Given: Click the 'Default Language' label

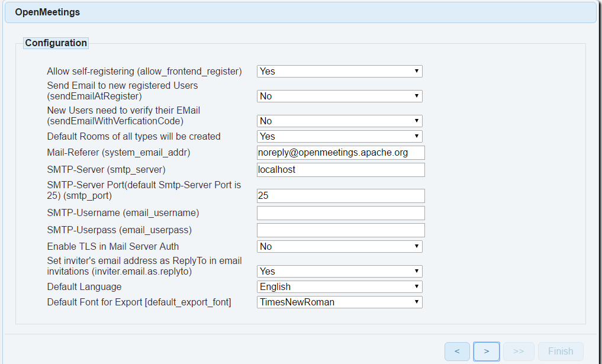Looking at the screenshot, I should point(84,287).
